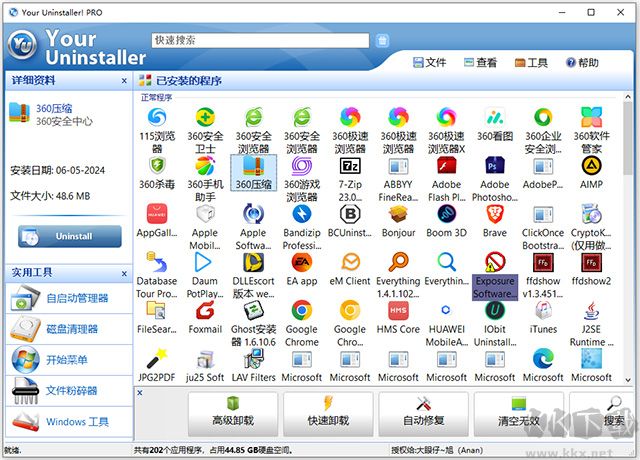This screenshot has width=640, height=460.
Task: Select the Daum PotPlayer icon
Action: point(205,262)
